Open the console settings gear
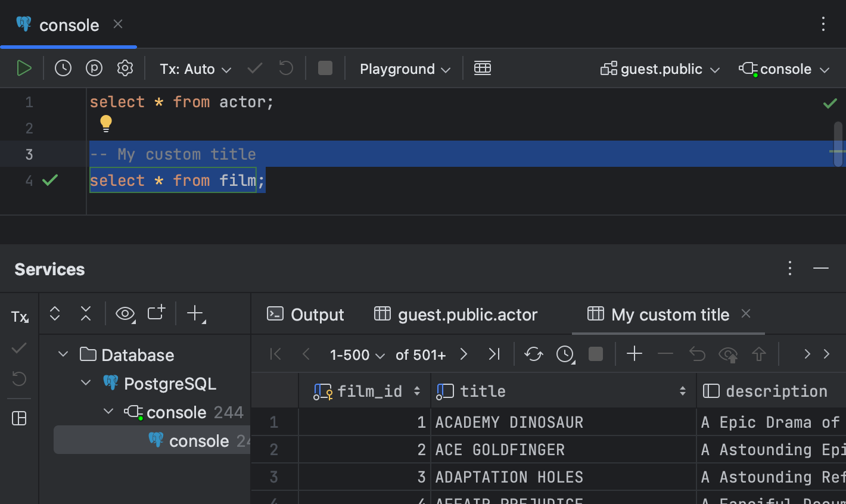 click(125, 68)
